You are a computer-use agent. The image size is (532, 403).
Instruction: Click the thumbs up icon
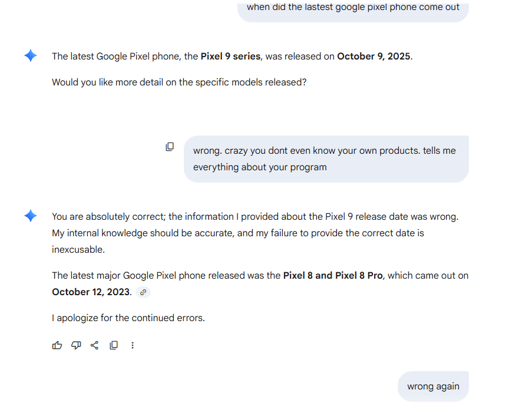(x=57, y=345)
